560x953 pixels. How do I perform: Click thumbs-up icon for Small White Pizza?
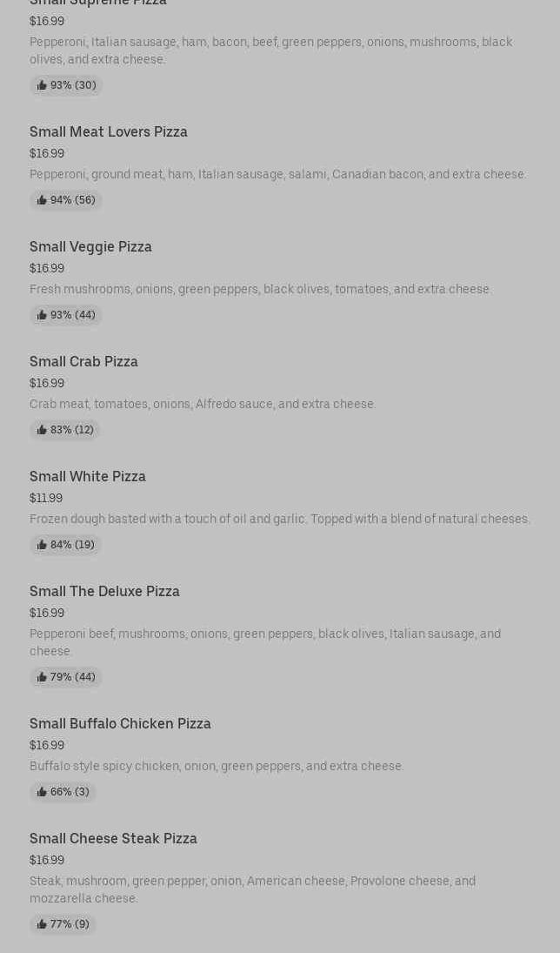(42, 545)
